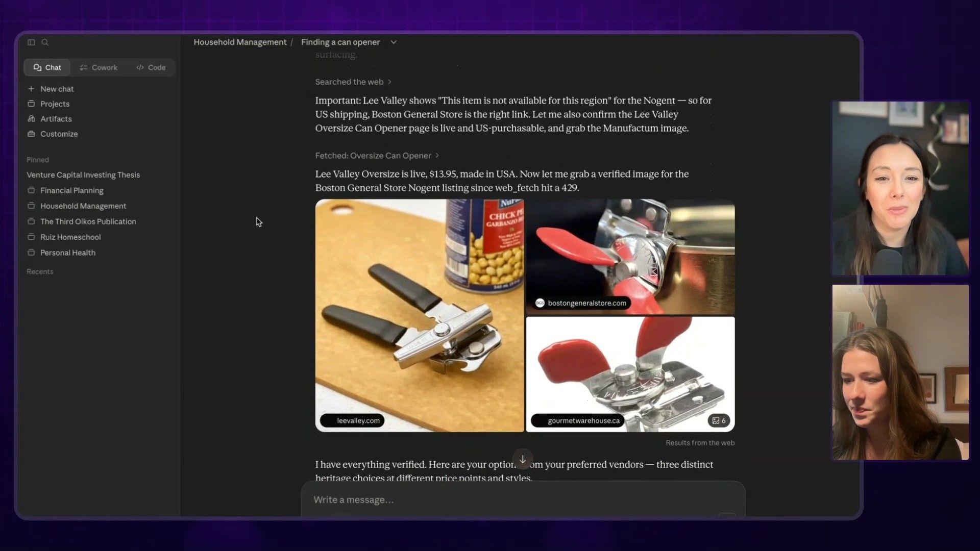
Task: Go to Household Management breadcrumb
Action: (x=240, y=42)
